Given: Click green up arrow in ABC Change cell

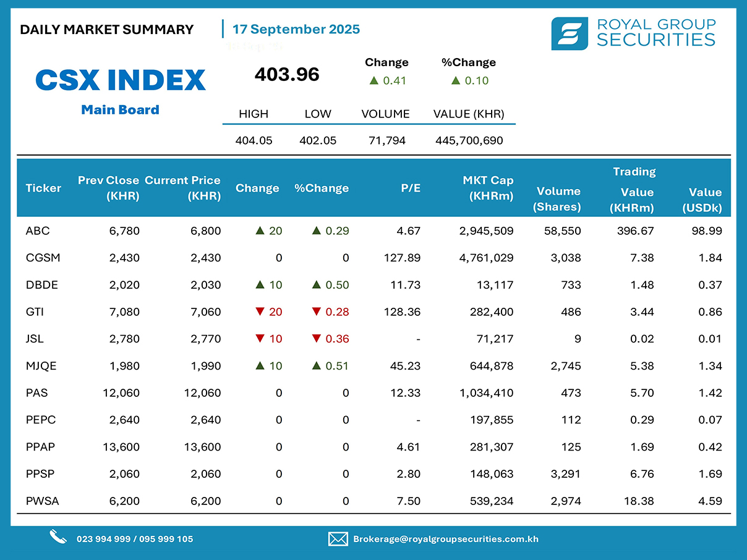Looking at the screenshot, I should pos(260,231).
